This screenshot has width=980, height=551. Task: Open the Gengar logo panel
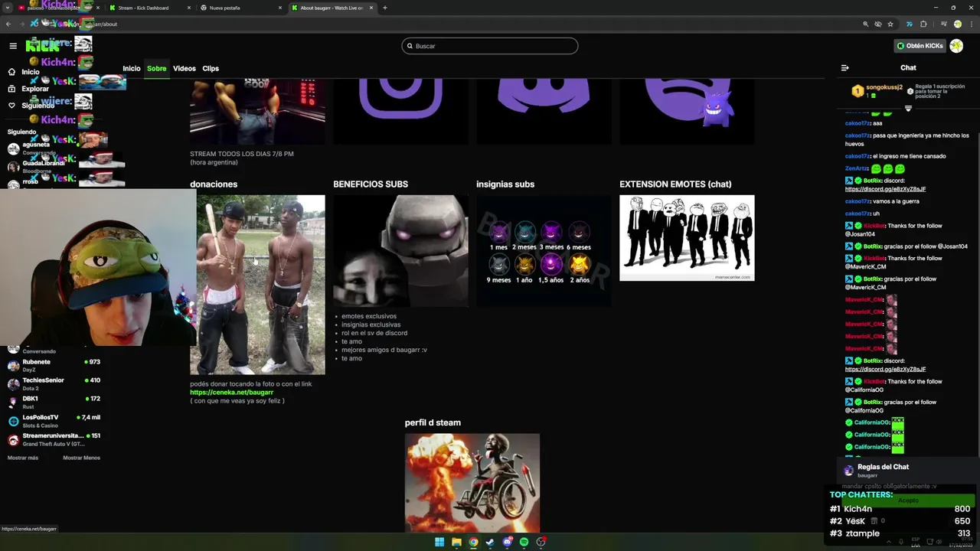tap(687, 110)
